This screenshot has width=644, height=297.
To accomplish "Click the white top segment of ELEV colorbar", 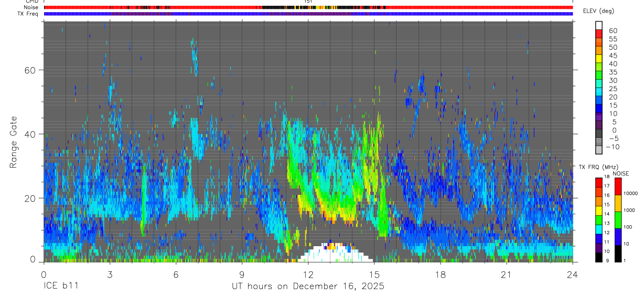I will point(599,25).
